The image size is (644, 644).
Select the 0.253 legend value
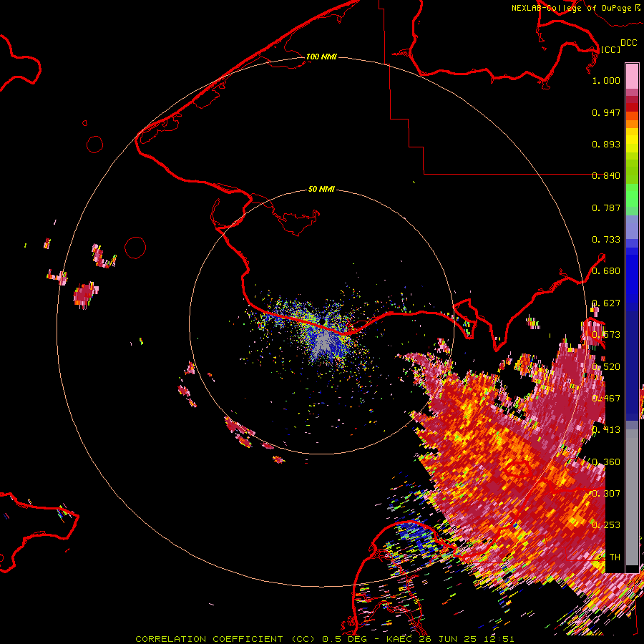[606, 525]
